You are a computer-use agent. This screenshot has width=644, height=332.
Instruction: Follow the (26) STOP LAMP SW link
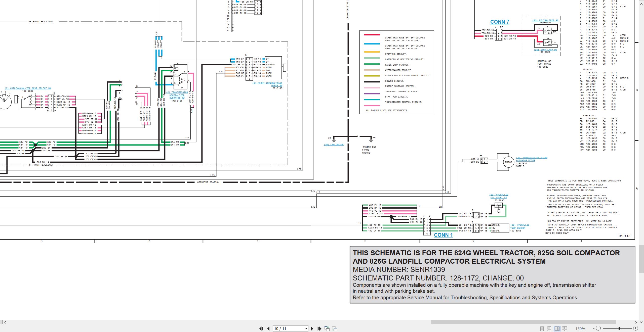point(545,50)
